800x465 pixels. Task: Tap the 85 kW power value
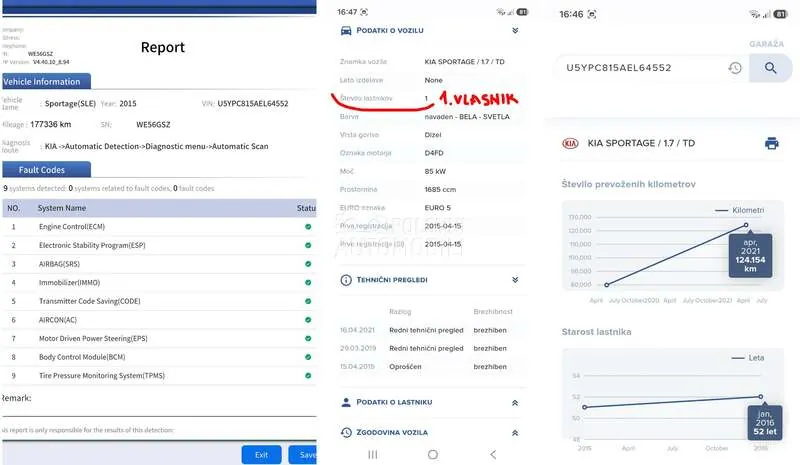click(435, 172)
